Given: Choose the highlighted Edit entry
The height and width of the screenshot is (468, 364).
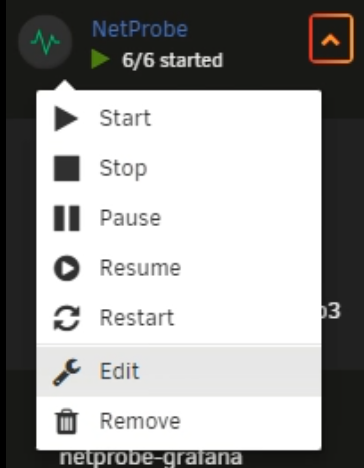Looking at the screenshot, I should click(x=179, y=371).
